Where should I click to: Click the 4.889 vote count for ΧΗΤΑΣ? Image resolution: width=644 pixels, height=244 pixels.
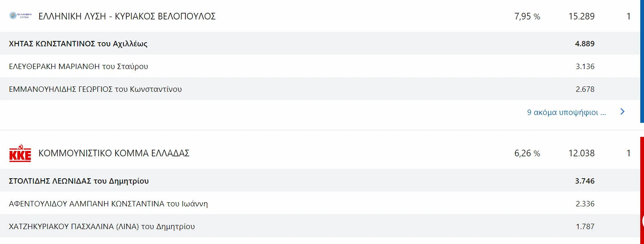coord(585,43)
